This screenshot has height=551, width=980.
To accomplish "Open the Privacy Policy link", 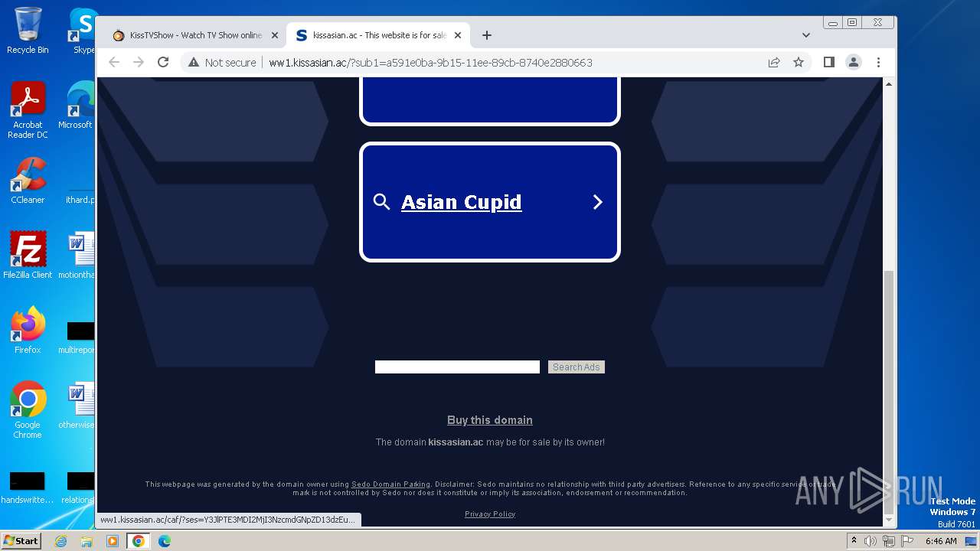I will pos(490,514).
